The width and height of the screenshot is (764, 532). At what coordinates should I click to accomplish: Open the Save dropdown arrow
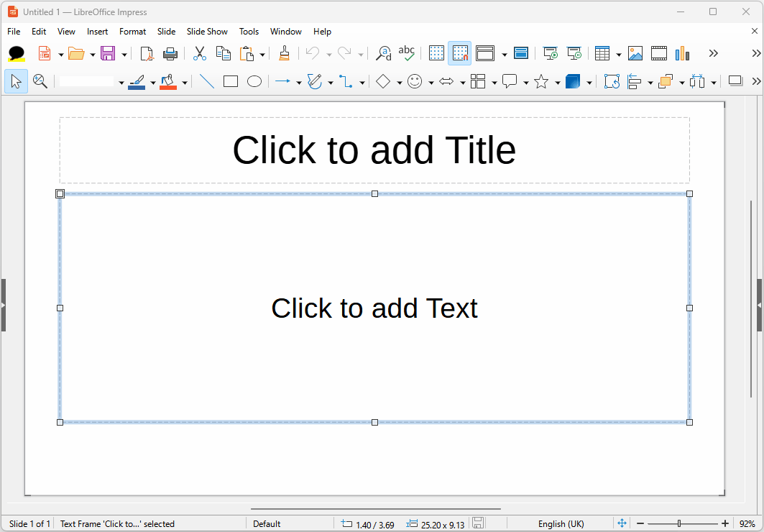click(124, 55)
